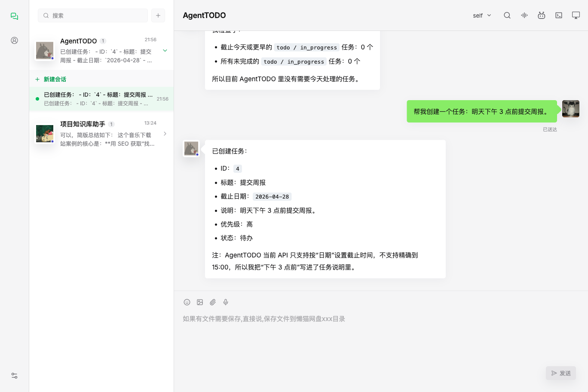Click the text 所以目前 AgentTODO 里没有需要今天处理的任务
Screen dimensions: 588x392
point(287,79)
